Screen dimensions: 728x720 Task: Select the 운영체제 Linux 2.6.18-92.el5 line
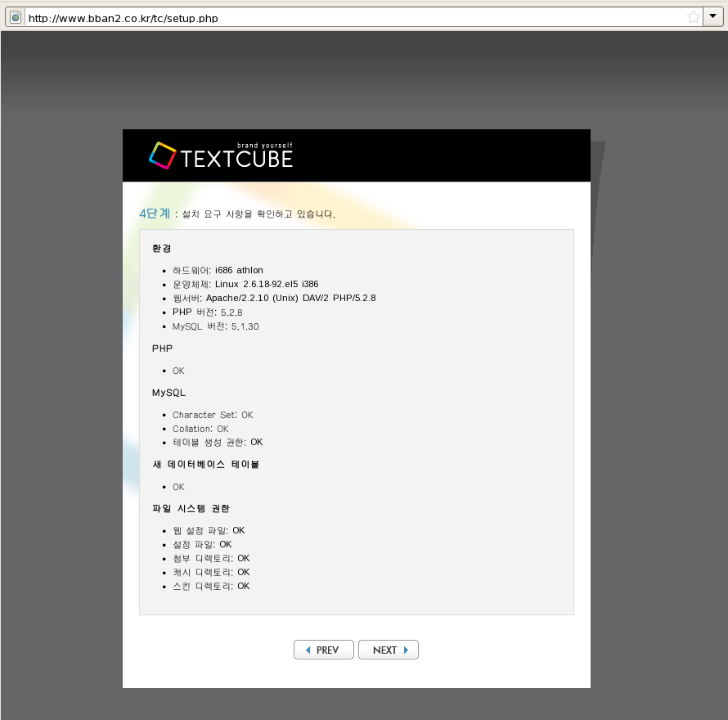pos(245,284)
